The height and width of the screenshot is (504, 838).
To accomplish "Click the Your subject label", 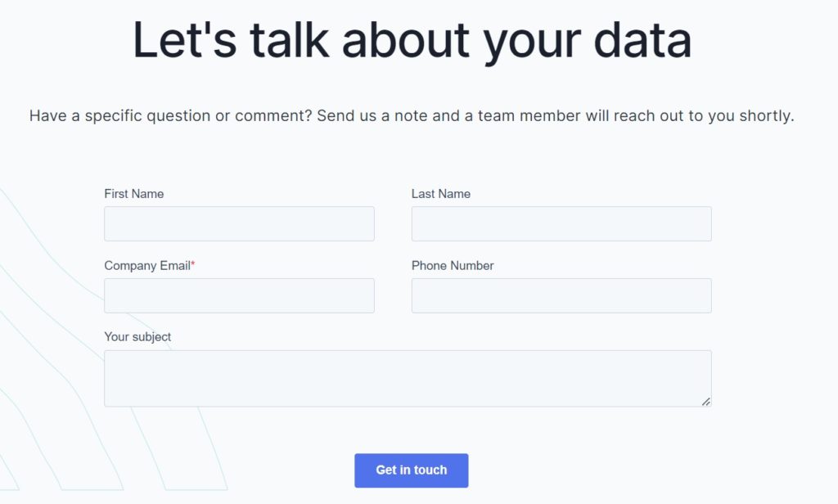I will click(137, 336).
